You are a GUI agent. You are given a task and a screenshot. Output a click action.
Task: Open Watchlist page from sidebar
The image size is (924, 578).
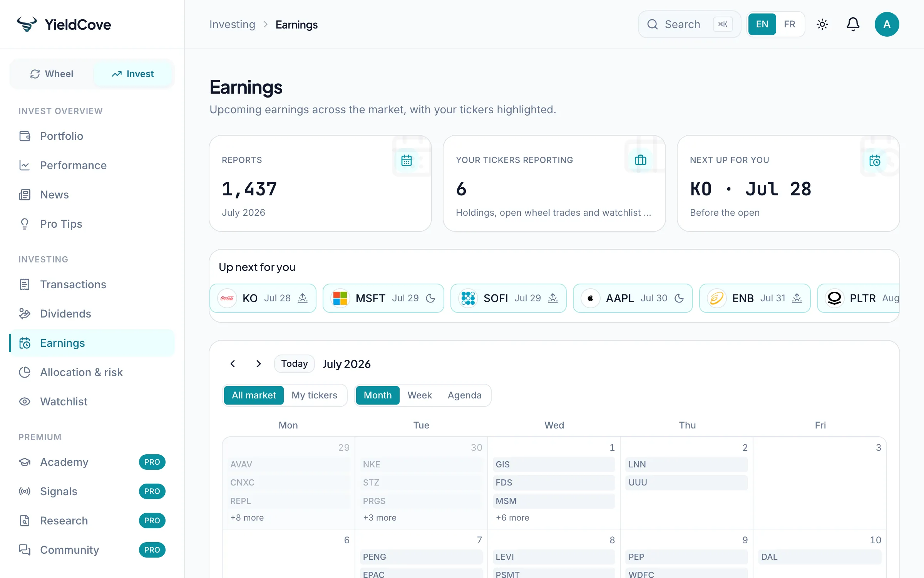click(x=92, y=402)
